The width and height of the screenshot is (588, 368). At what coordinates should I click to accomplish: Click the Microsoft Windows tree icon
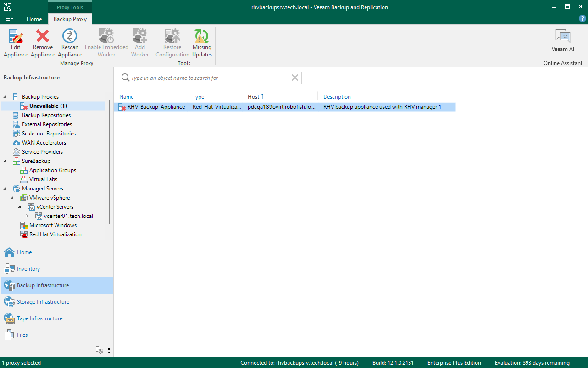[24, 225]
